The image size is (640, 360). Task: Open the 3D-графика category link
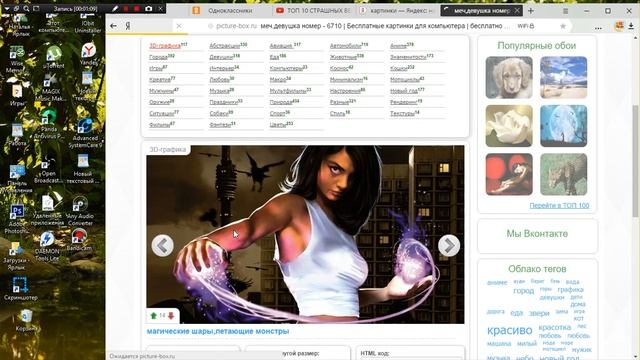click(164, 46)
